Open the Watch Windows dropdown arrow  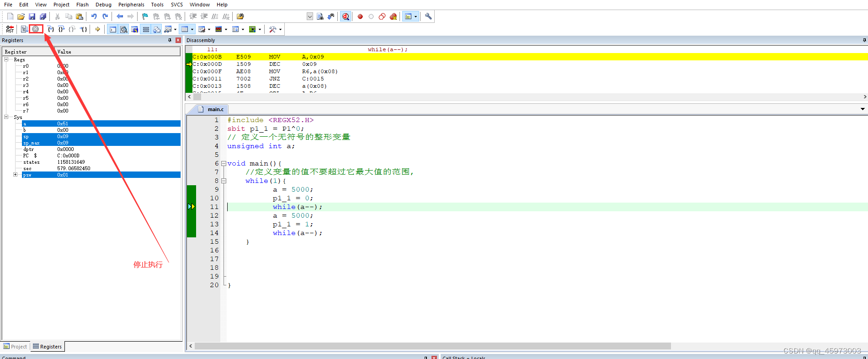pyautogui.click(x=176, y=29)
